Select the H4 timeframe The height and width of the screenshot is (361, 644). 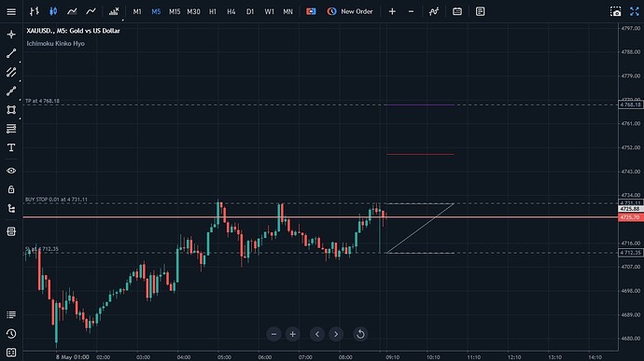pyautogui.click(x=231, y=12)
